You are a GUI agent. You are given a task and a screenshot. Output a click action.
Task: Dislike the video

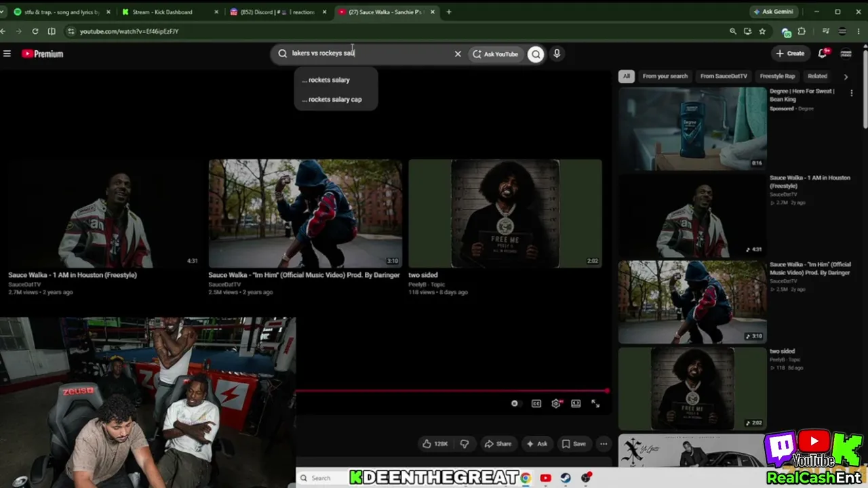pyautogui.click(x=465, y=444)
